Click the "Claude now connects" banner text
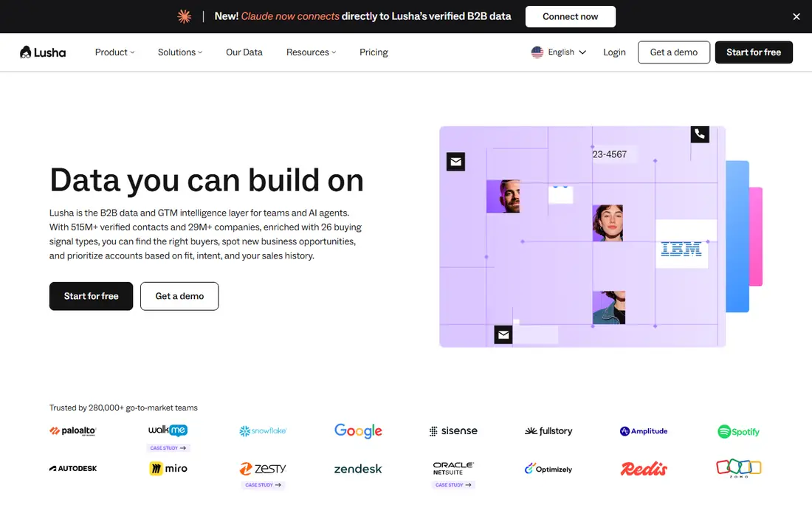This screenshot has height=508, width=812. [290, 16]
